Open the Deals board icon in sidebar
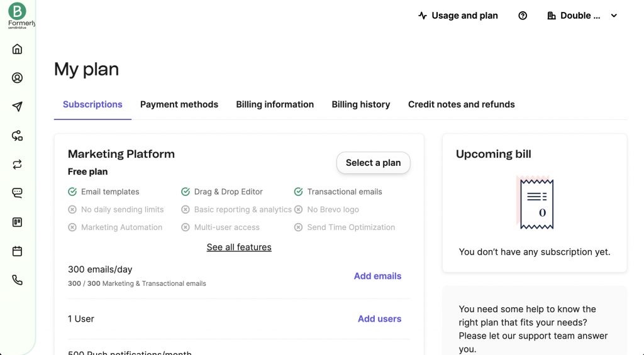644x355 pixels. click(18, 222)
